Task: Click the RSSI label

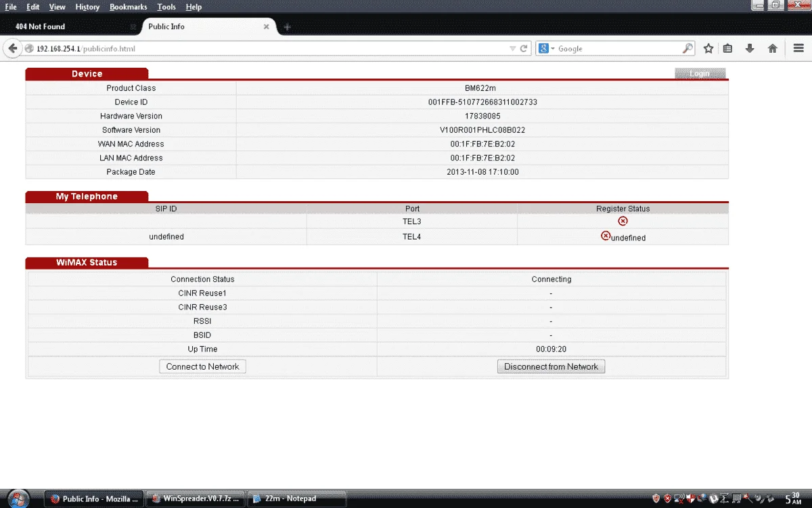Action: tap(202, 321)
